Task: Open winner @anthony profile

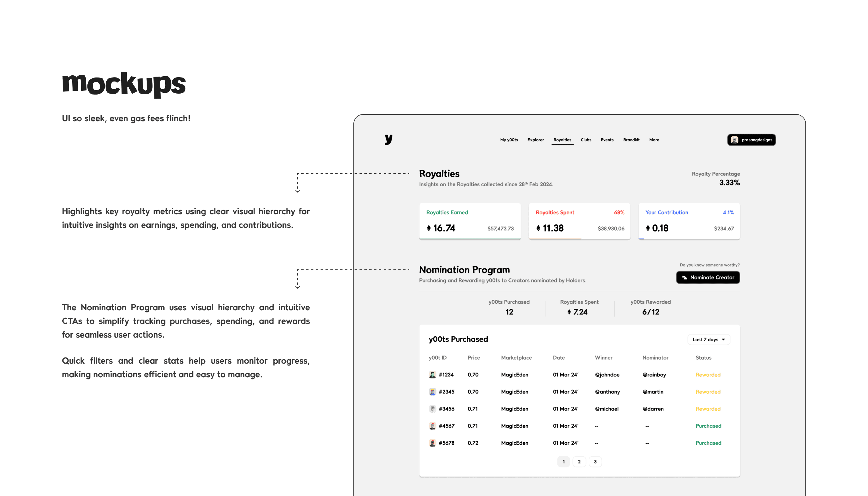Action: (607, 392)
